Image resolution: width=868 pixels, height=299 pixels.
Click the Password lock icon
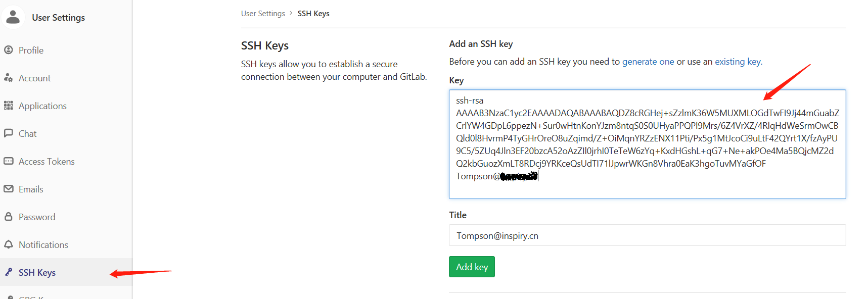(9, 217)
